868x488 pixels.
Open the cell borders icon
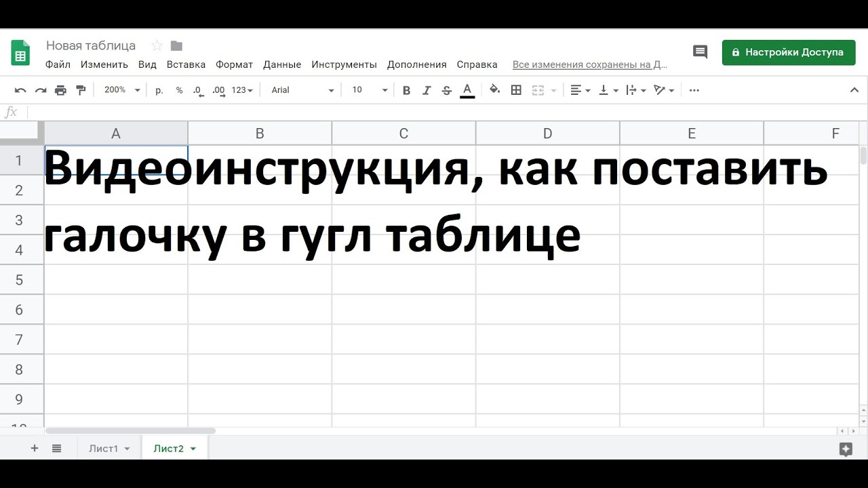[x=516, y=90]
